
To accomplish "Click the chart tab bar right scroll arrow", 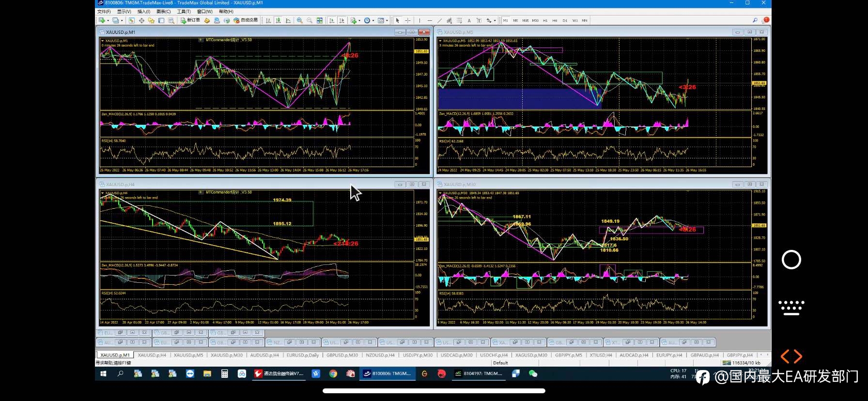I will click(x=766, y=355).
